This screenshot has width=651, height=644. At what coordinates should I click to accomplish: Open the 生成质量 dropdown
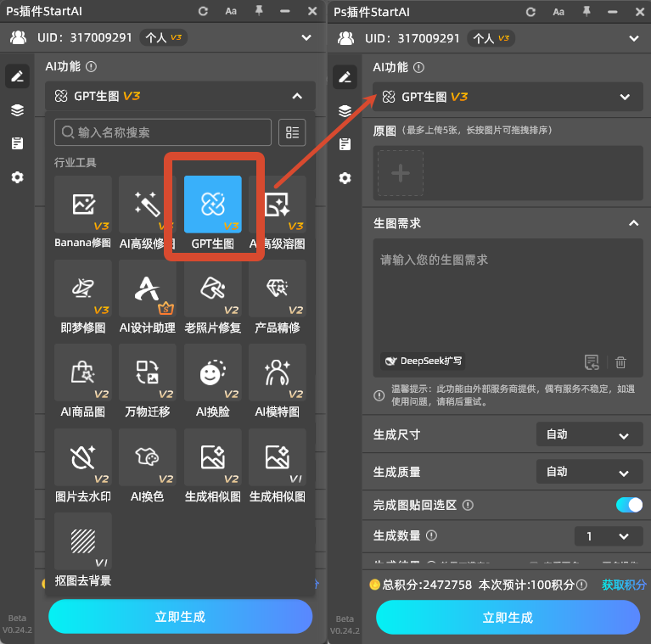point(590,472)
